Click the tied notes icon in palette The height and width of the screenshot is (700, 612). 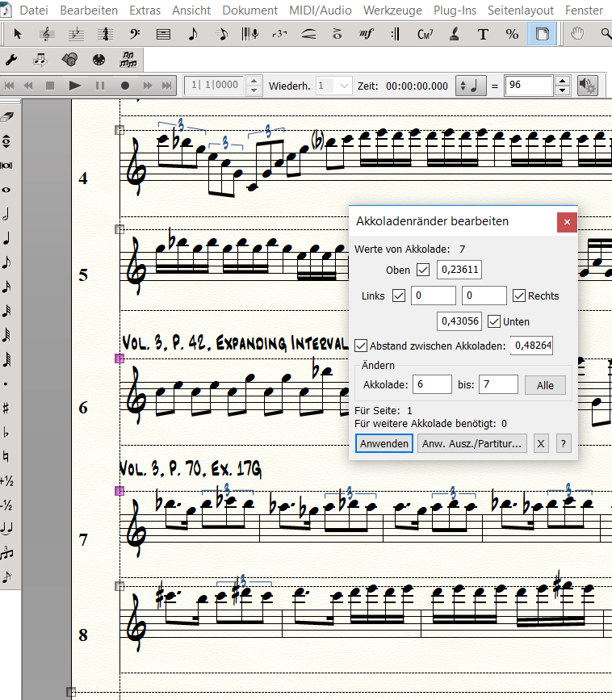coord(6,529)
